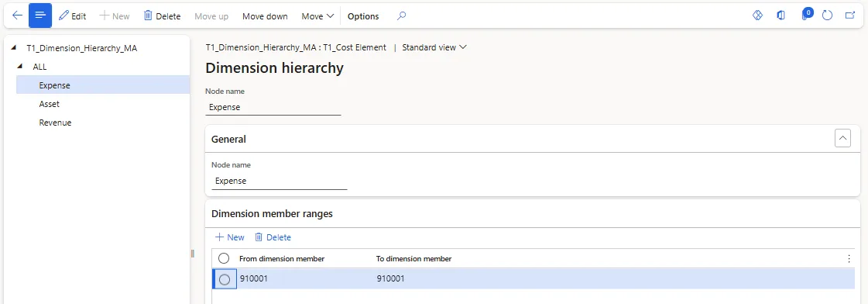Collapse the General section
Viewport: 868px width, 304px height.
(842, 138)
